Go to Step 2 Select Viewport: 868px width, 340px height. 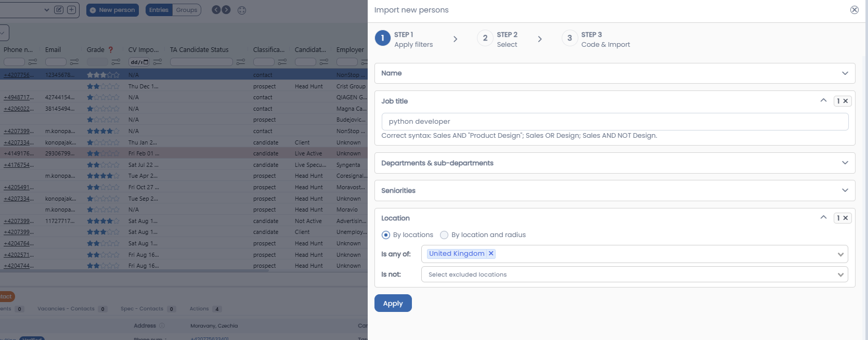point(498,39)
